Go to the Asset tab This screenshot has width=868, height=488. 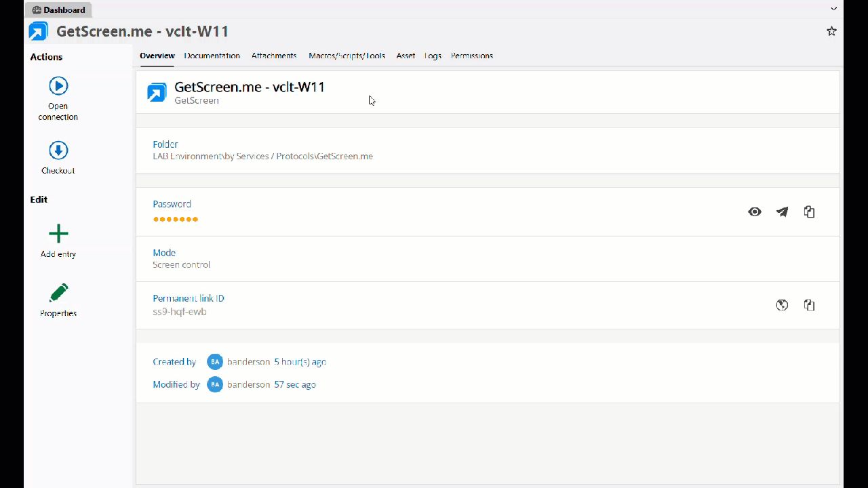(406, 56)
